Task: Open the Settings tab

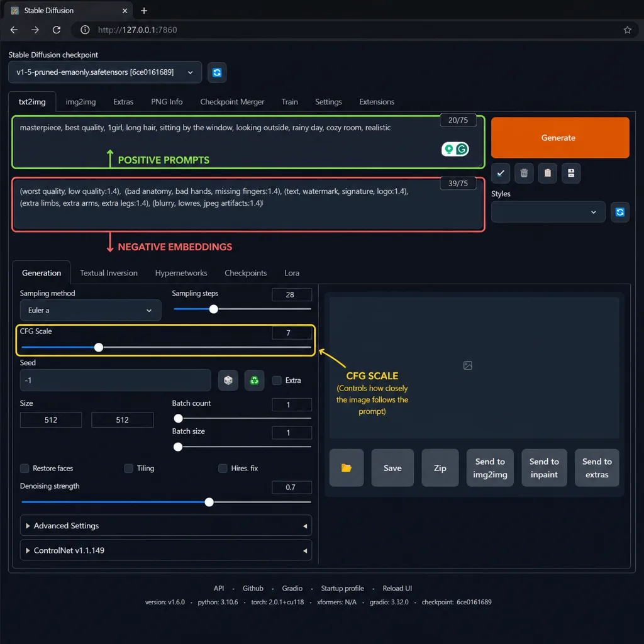Action: coord(328,102)
